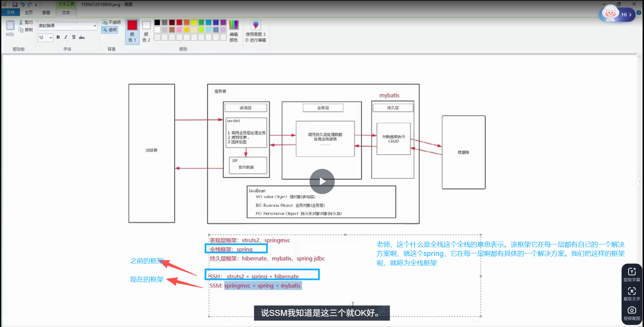Click the help question mark icon
Viewport: 644px width, 327px height.
pos(639,13)
